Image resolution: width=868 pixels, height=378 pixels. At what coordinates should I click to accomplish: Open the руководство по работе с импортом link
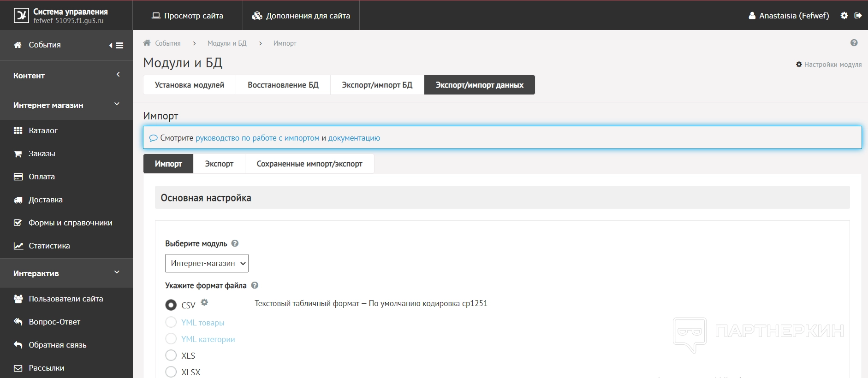(257, 138)
